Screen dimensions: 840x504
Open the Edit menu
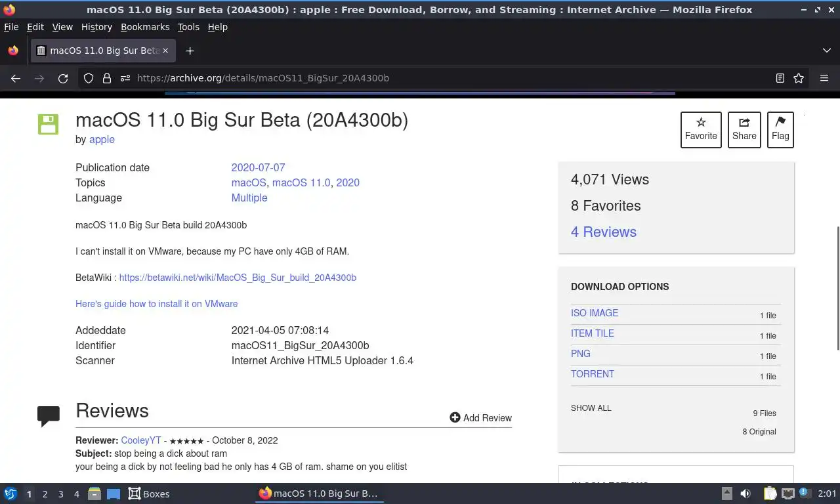pyautogui.click(x=35, y=27)
